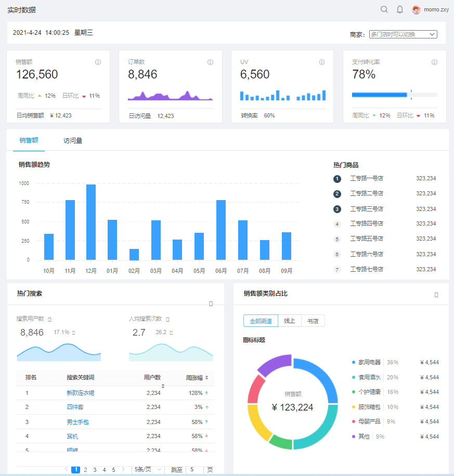Click the info icon on 订单数 card
Viewport: 454px width, 476px height.
click(x=210, y=62)
